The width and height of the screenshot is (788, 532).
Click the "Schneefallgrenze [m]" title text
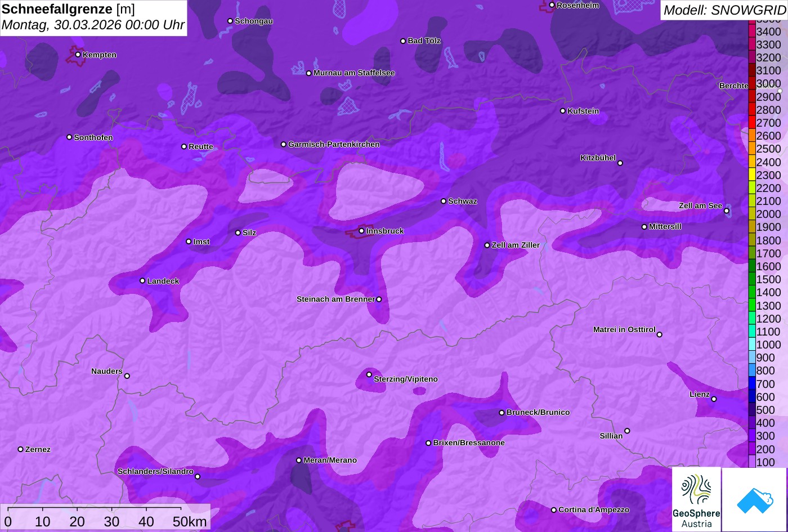click(x=68, y=9)
